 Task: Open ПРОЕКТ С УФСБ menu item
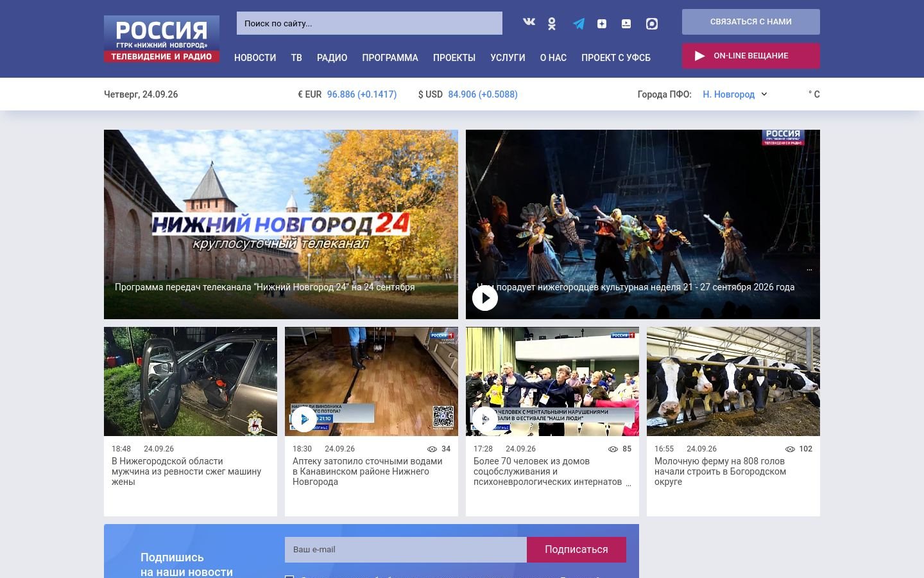point(616,58)
